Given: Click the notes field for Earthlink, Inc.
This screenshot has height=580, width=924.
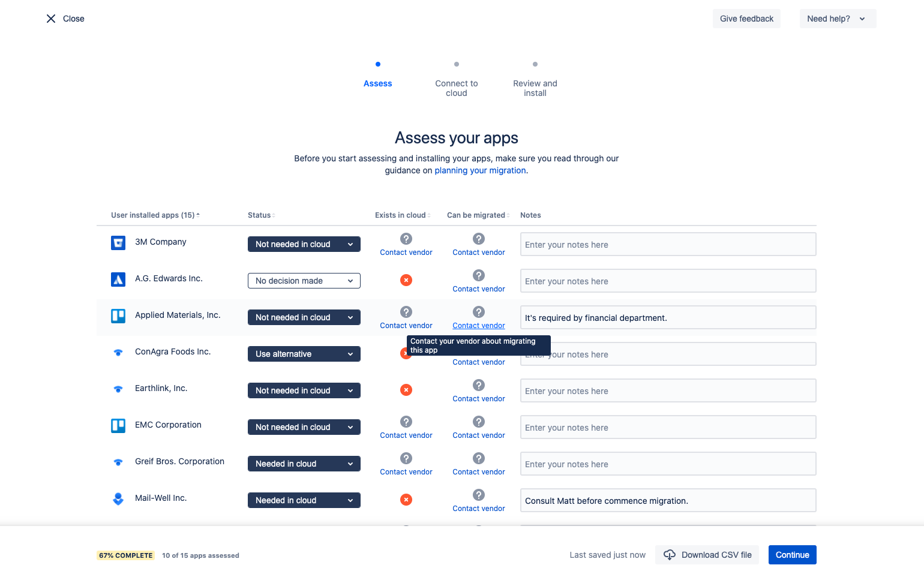Looking at the screenshot, I should (x=668, y=390).
